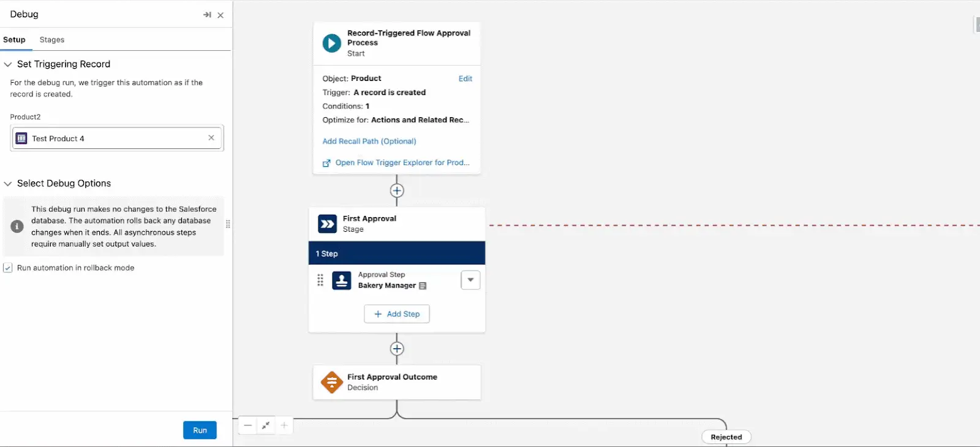Image resolution: width=980 pixels, height=447 pixels.
Task: Switch to the Stages tab
Action: 52,40
